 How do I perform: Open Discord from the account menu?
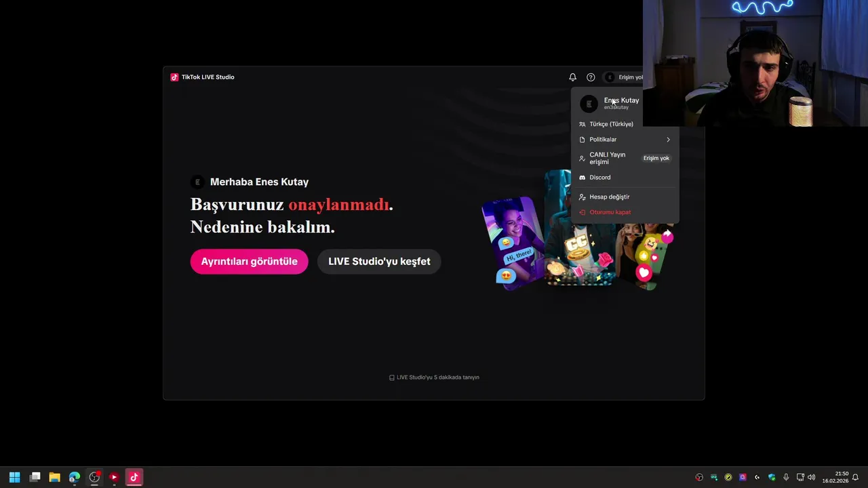coord(625,178)
